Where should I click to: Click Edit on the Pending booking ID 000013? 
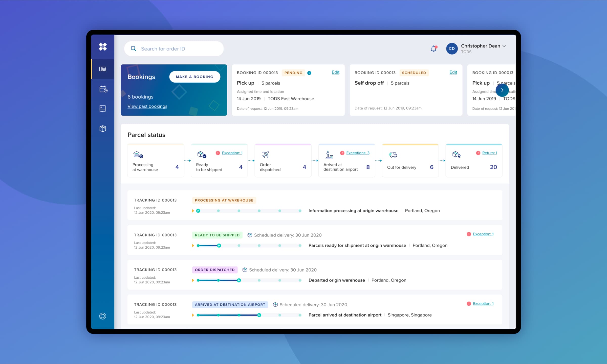point(336,72)
